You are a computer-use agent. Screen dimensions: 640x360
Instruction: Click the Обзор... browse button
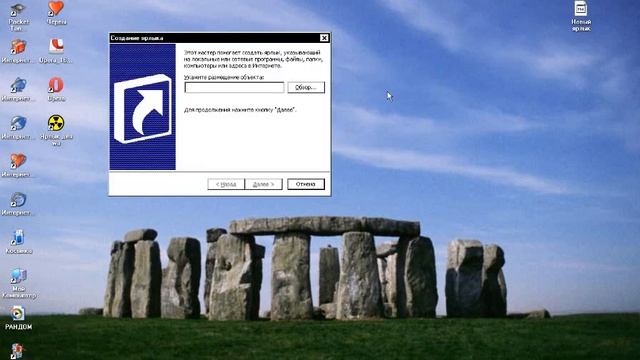coord(306,87)
